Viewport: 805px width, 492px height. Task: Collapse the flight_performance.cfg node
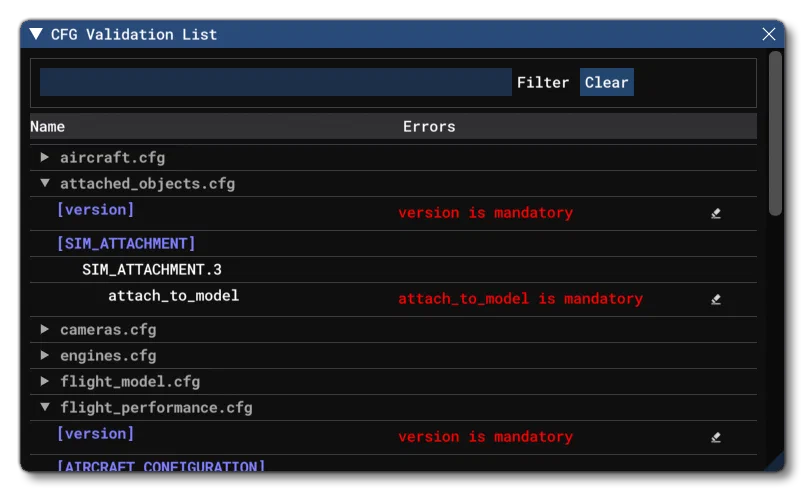(x=45, y=407)
